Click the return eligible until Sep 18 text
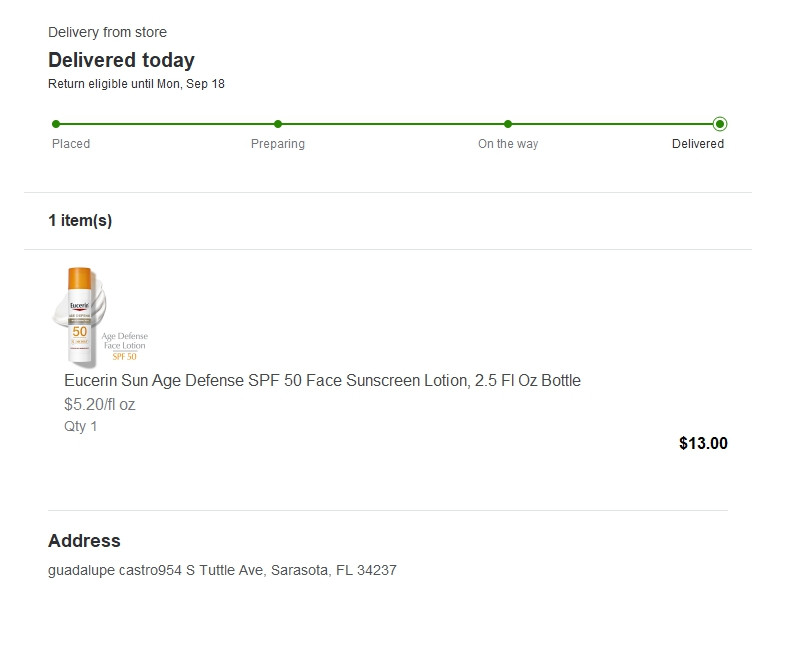The image size is (800, 646). [x=136, y=84]
